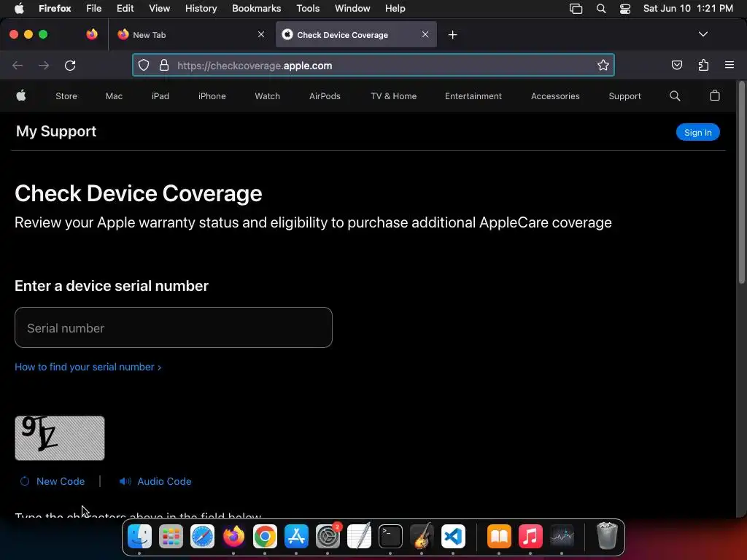The image size is (747, 560).
Task: Click the pinned Firefox tab icon
Action: click(92, 34)
